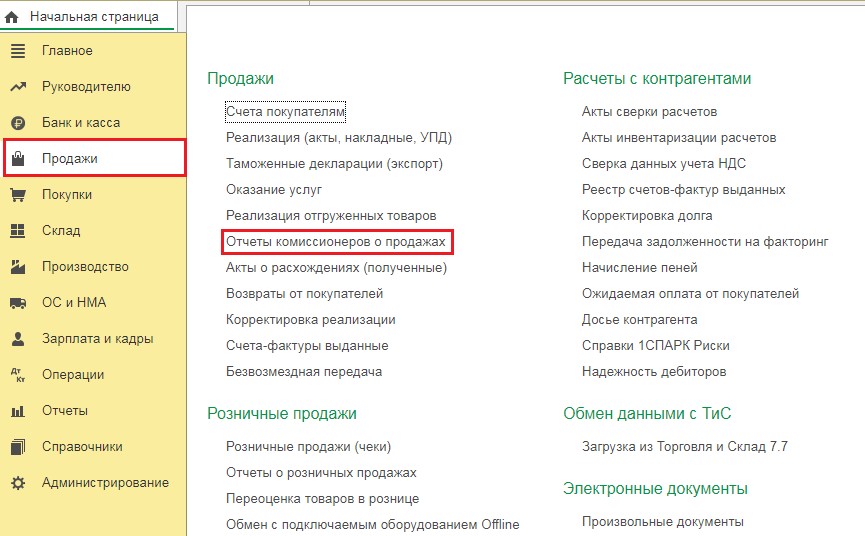Open Акты инвентаризации расчетов
This screenshot has height=536, width=865.
[x=679, y=138]
